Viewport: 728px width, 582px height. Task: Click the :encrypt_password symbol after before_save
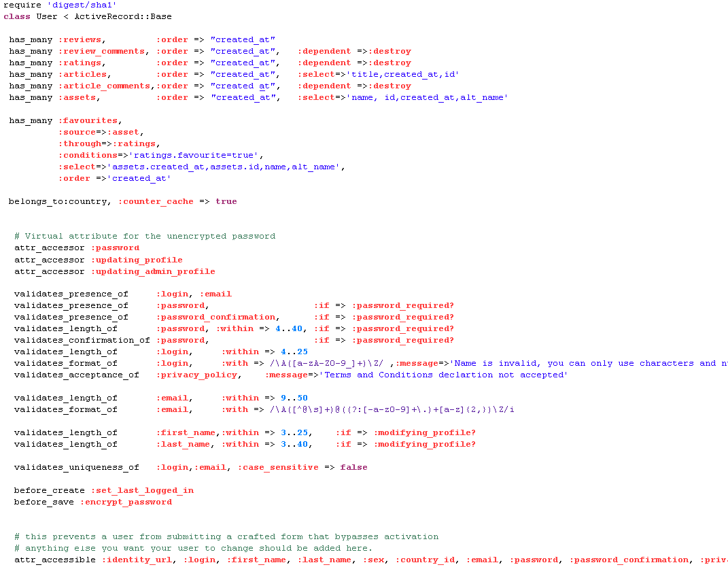(x=126, y=502)
